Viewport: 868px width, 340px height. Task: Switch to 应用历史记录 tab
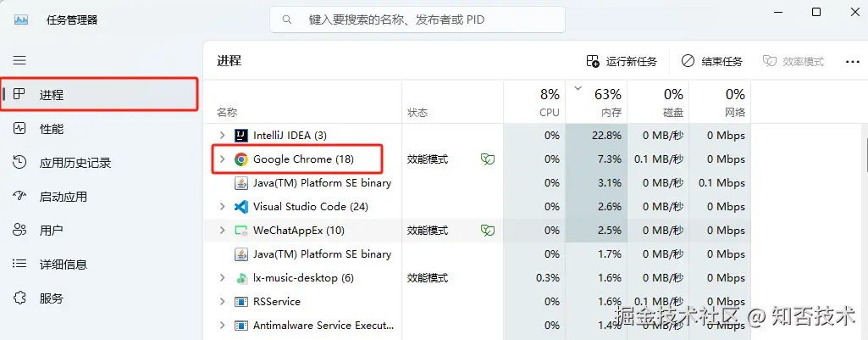[75, 163]
